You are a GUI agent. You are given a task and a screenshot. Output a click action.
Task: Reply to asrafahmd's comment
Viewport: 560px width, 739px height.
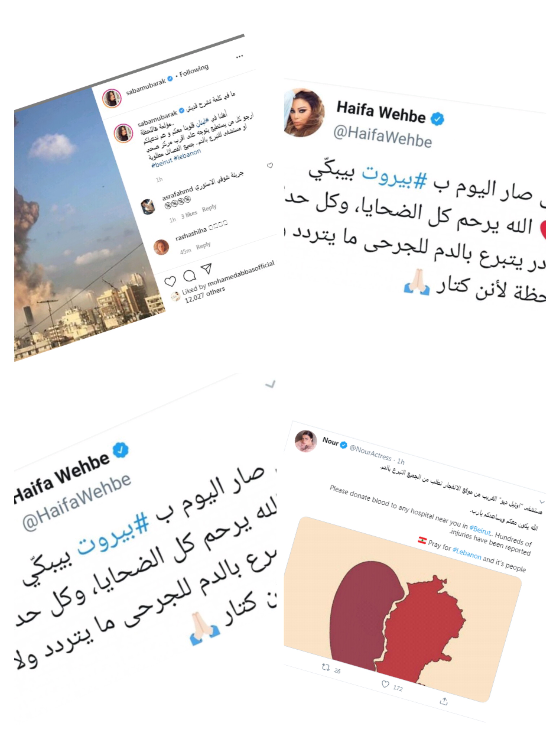[209, 208]
